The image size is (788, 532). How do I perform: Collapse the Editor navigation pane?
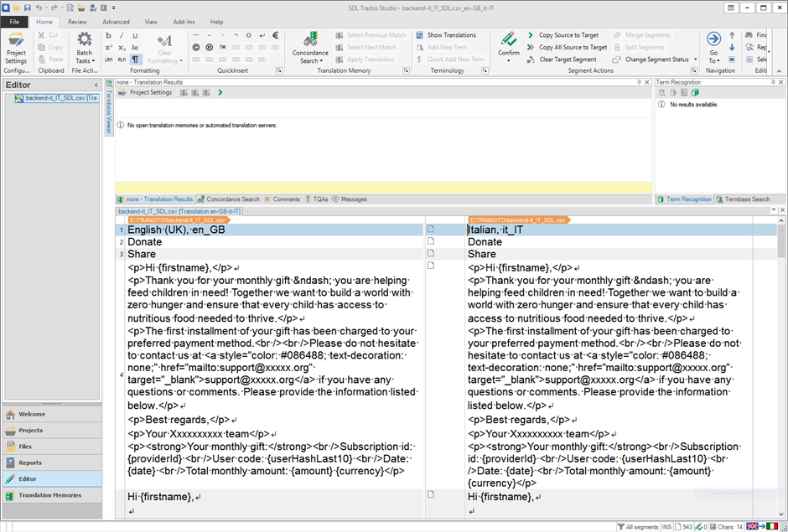[x=96, y=85]
